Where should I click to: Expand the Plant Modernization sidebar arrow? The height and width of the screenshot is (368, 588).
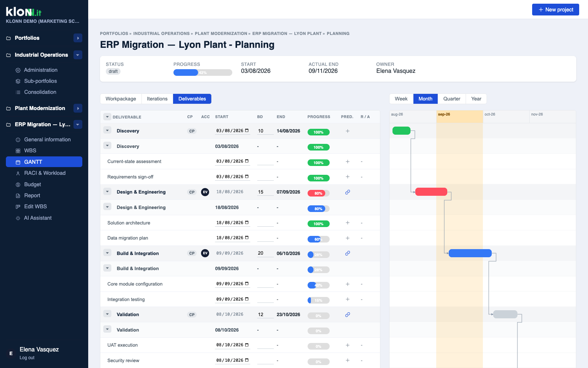(78, 108)
